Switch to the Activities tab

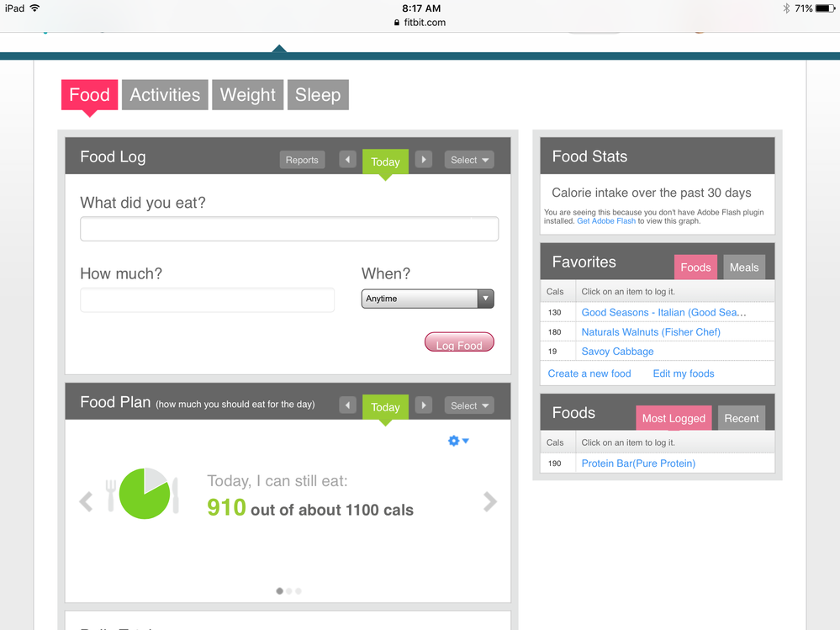pos(165,95)
